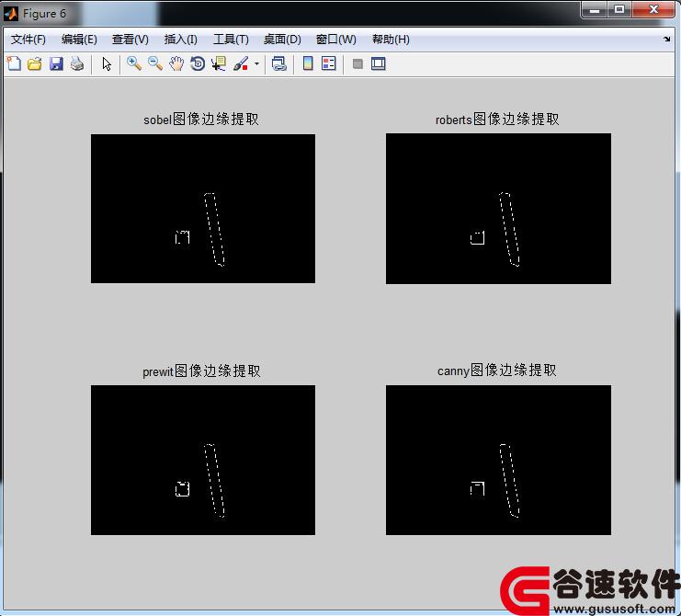The height and width of the screenshot is (616, 681).
Task: Save the figure with the floppy icon
Action: pyautogui.click(x=56, y=63)
